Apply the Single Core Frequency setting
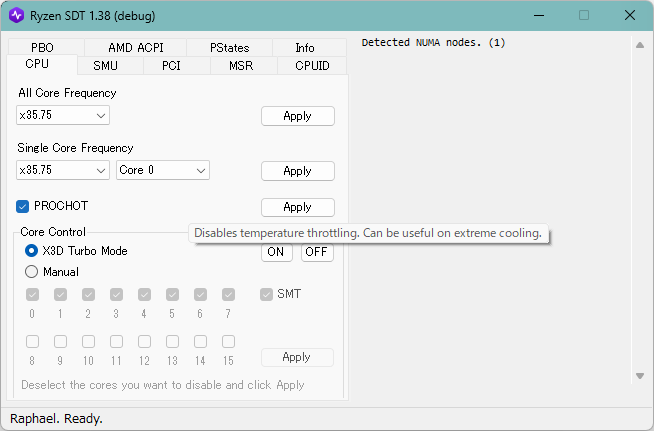 click(x=298, y=171)
